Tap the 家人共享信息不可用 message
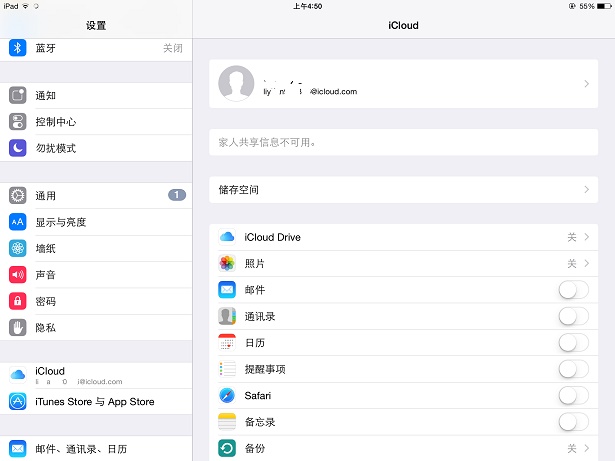The height and width of the screenshot is (461, 615). click(x=267, y=142)
